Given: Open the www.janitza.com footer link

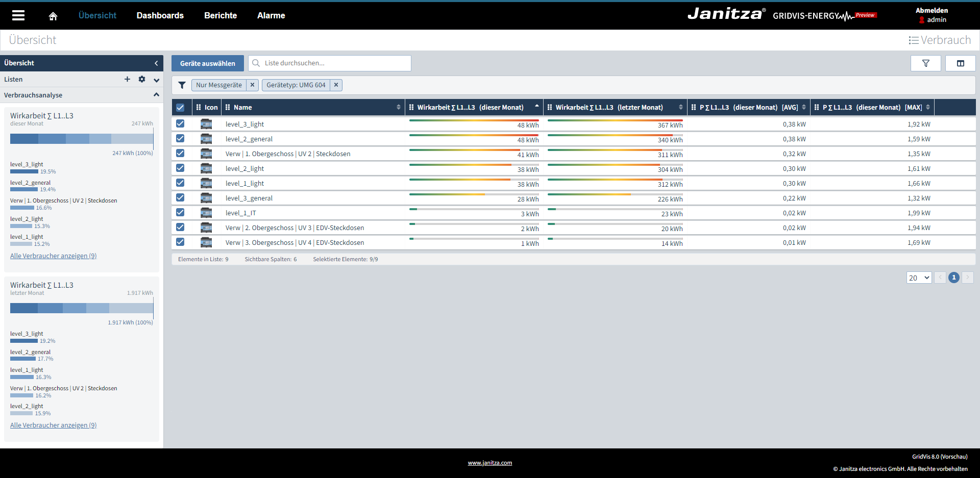Looking at the screenshot, I should pyautogui.click(x=489, y=463).
